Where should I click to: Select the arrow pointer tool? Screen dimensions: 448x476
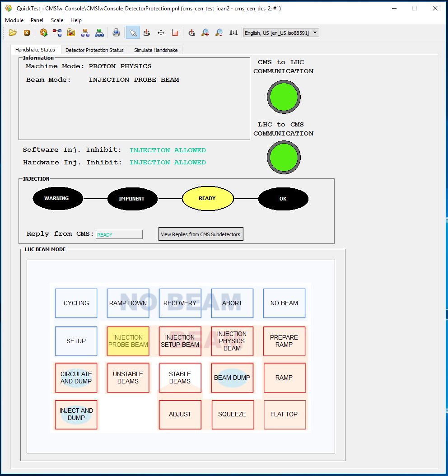[x=133, y=33]
